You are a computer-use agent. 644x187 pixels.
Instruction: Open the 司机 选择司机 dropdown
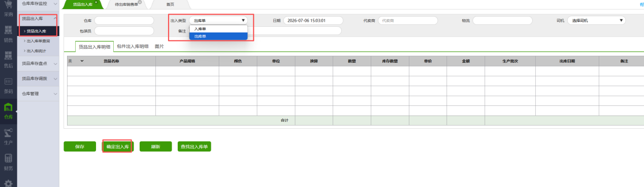tap(596, 20)
